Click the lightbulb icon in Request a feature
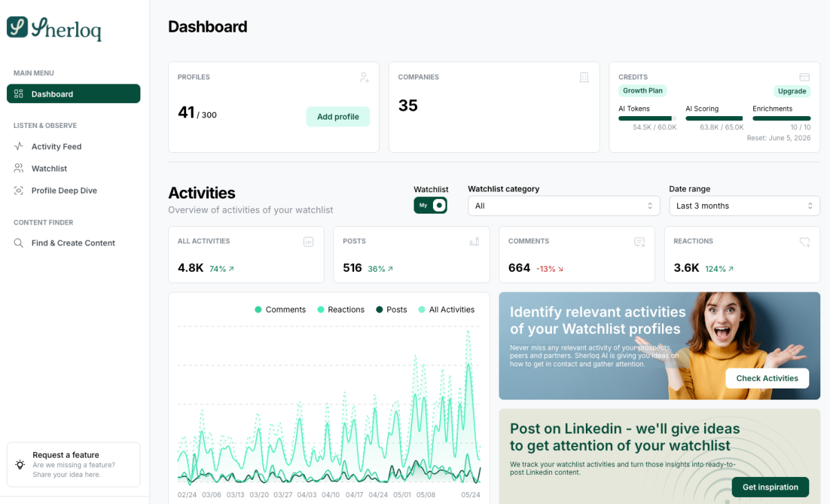 [x=20, y=465]
